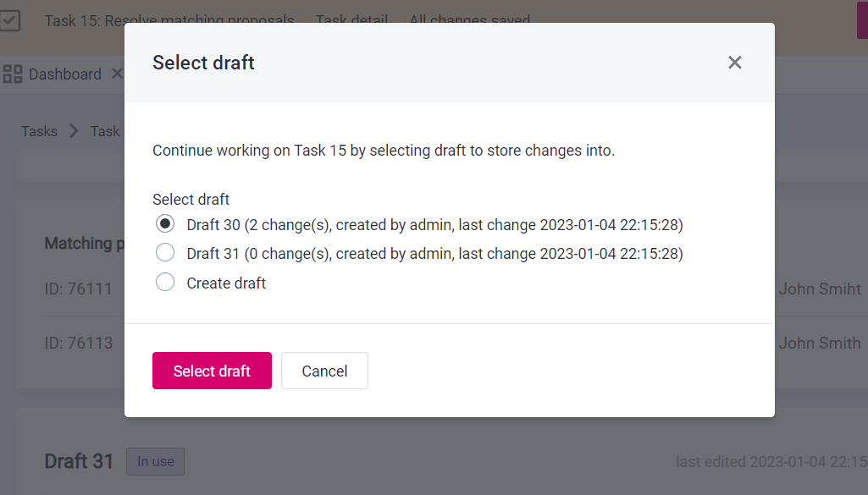Screen dimensions: 868x495
Task: Click the proposal row ID: 76113
Action: click(78, 344)
